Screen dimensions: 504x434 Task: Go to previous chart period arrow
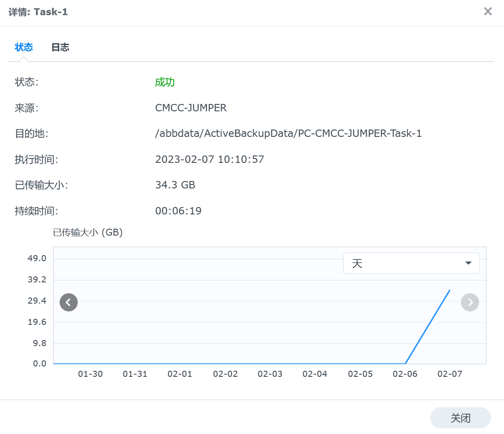68,302
